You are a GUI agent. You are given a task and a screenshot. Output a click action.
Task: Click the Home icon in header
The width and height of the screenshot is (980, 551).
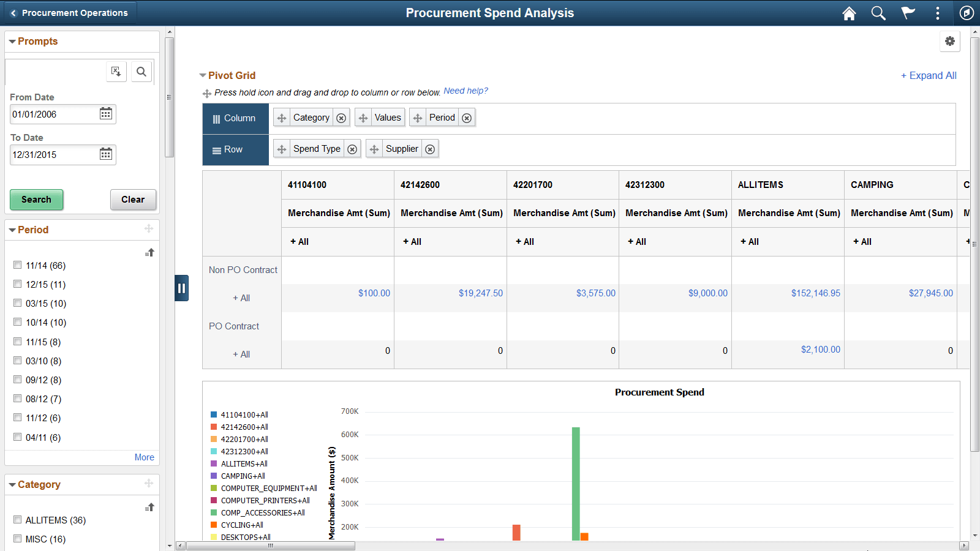[849, 13]
